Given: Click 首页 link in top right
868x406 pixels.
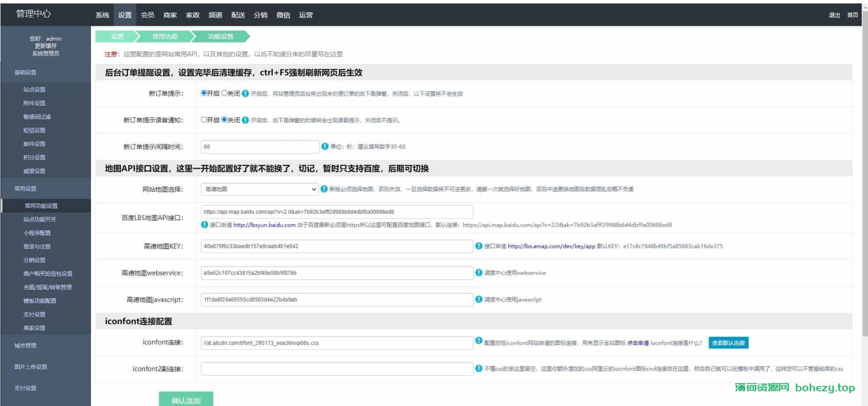Looking at the screenshot, I should pos(852,15).
